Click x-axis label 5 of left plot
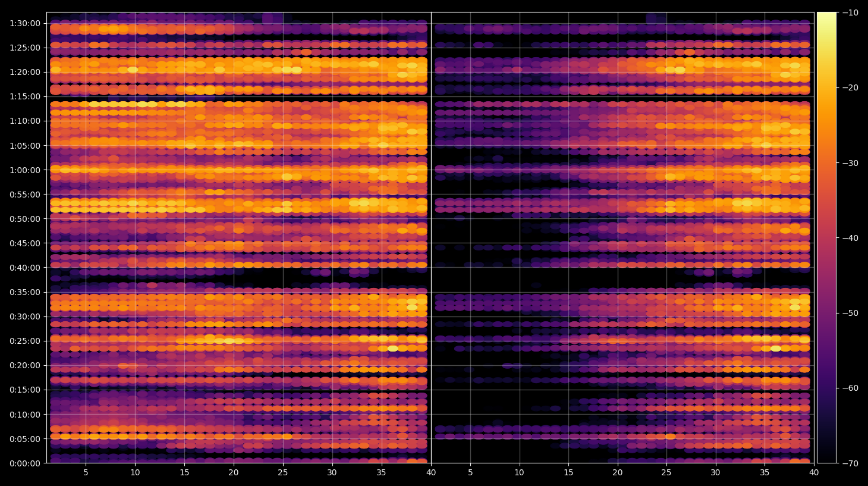Image resolution: width=868 pixels, height=486 pixels. coord(86,473)
